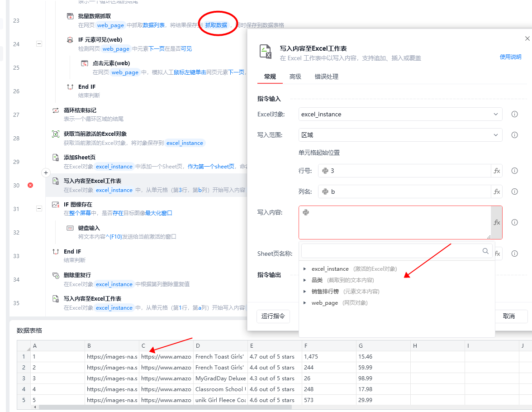Click the data table horizontal scrollbar
532x412 pixels.
tap(165, 407)
